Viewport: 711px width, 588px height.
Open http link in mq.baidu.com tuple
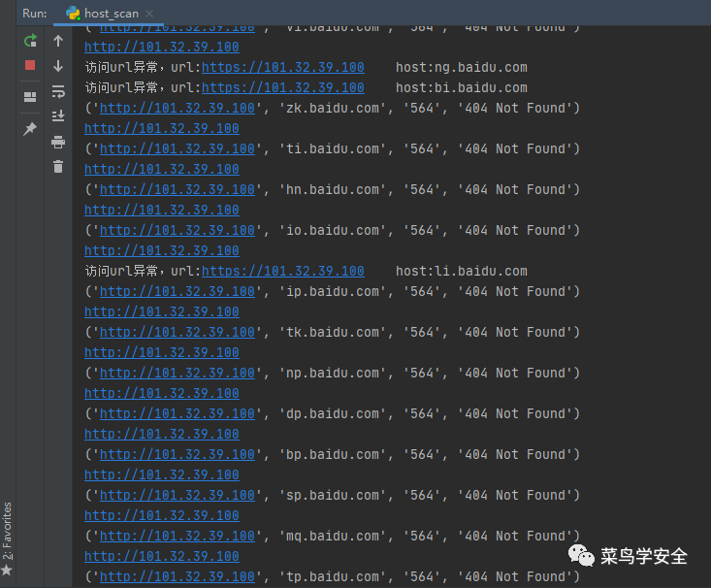(x=178, y=537)
